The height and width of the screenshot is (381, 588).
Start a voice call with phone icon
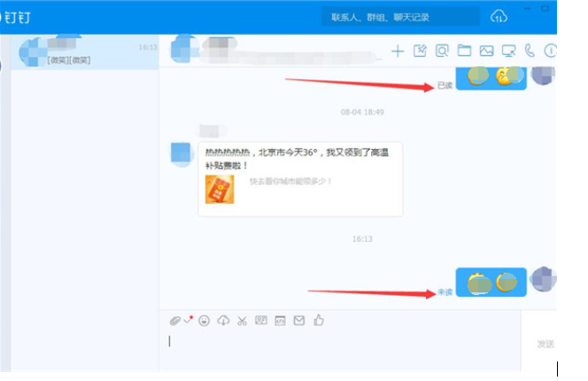click(x=530, y=51)
